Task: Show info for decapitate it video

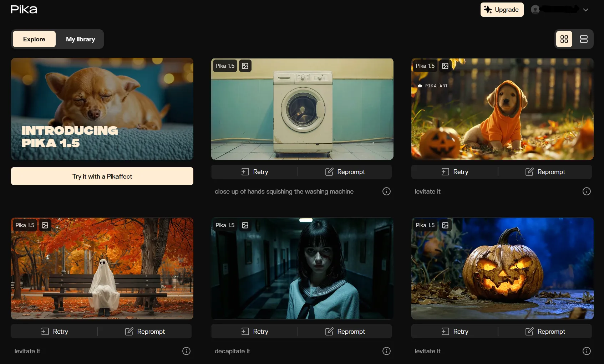Action: (386, 351)
